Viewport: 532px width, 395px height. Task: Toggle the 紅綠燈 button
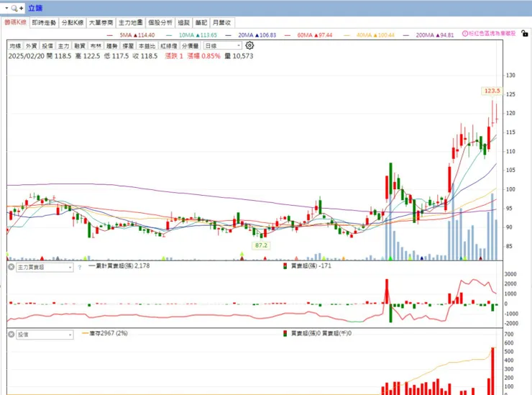(169, 46)
